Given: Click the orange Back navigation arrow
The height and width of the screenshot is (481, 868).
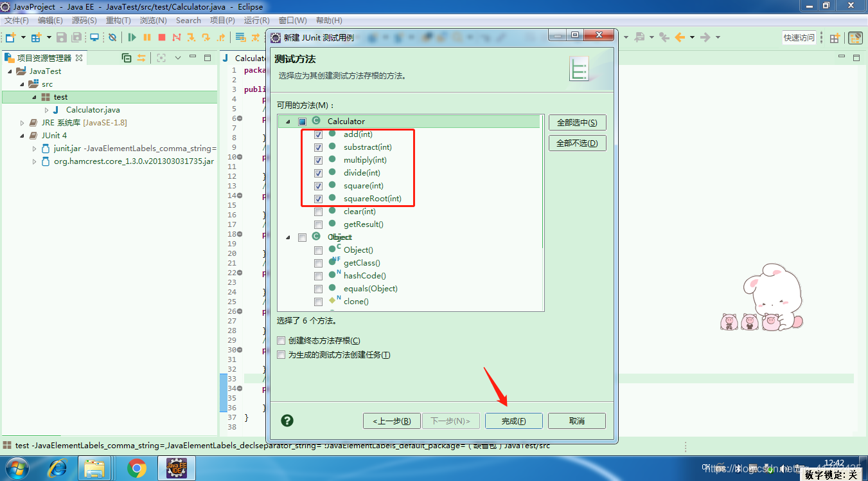Looking at the screenshot, I should [x=679, y=37].
